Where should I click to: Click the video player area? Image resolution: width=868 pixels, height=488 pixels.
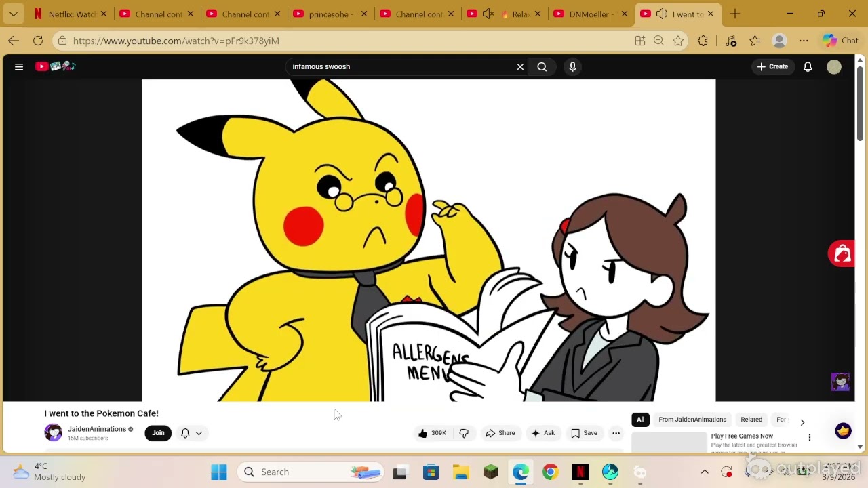pos(429,241)
